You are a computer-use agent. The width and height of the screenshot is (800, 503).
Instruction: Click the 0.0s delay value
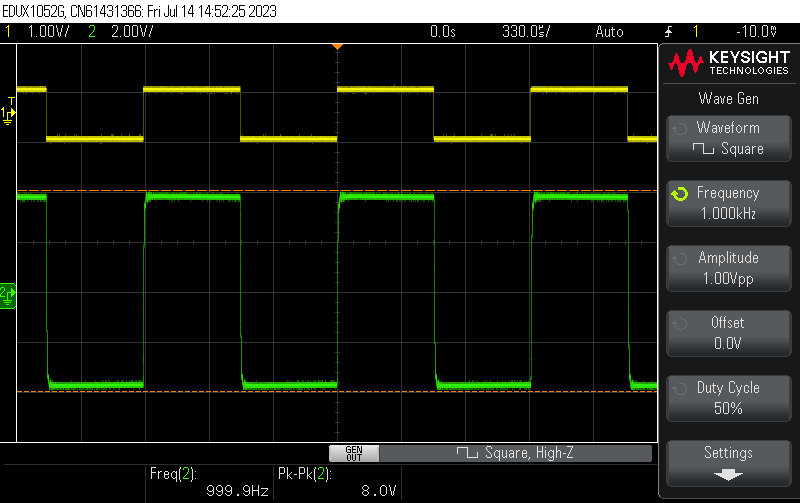[442, 32]
